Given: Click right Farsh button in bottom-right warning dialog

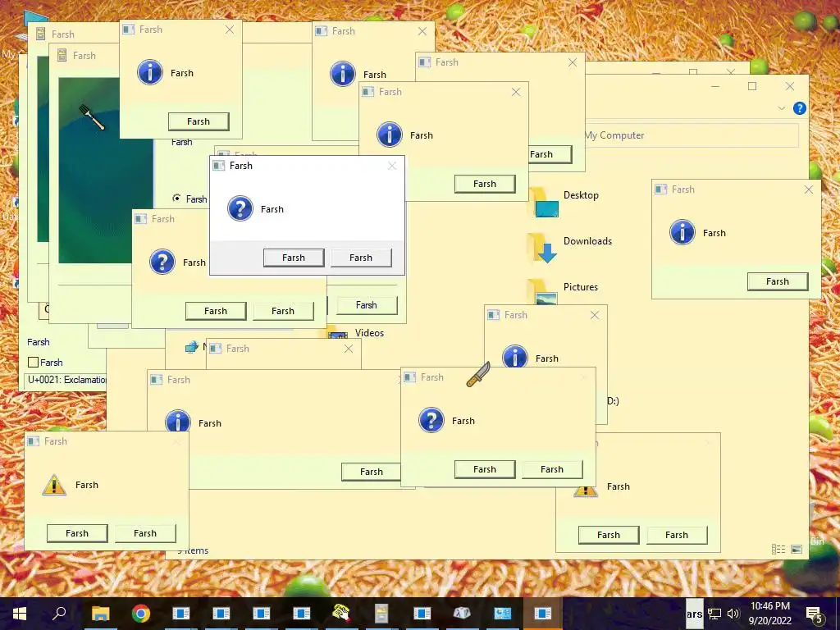Looking at the screenshot, I should tap(677, 535).
